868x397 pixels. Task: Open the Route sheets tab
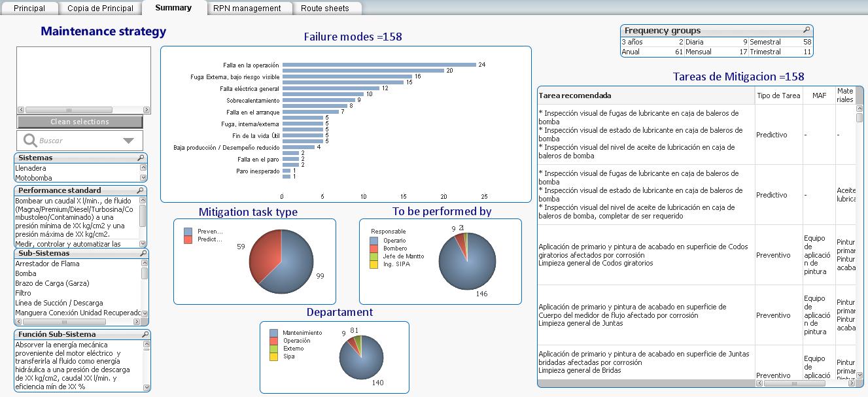point(325,9)
